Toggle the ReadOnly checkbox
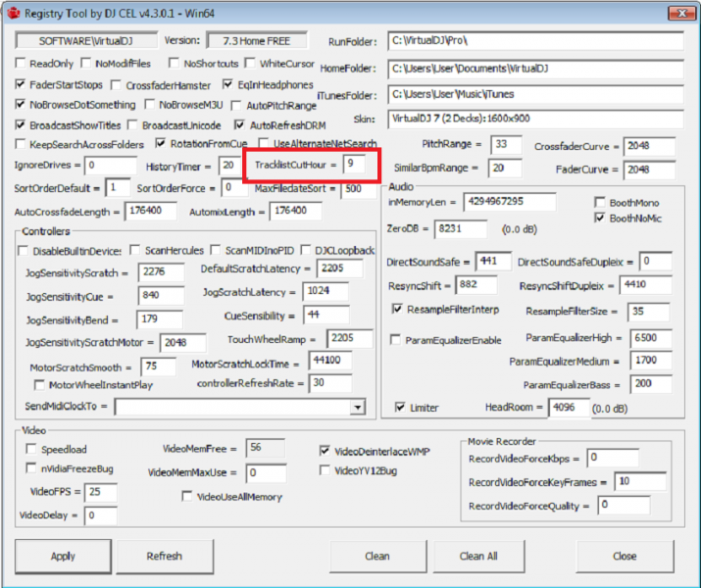This screenshot has height=588, width=701. pos(21,63)
